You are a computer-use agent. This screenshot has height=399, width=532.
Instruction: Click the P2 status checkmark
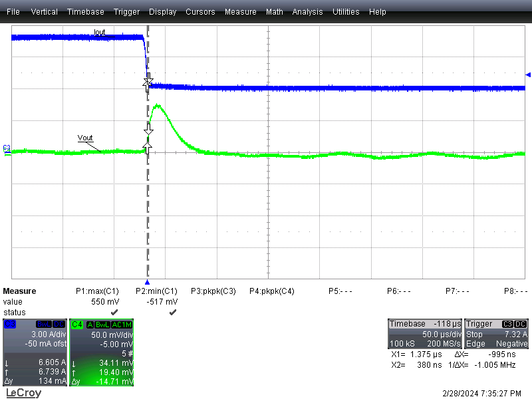172,312
